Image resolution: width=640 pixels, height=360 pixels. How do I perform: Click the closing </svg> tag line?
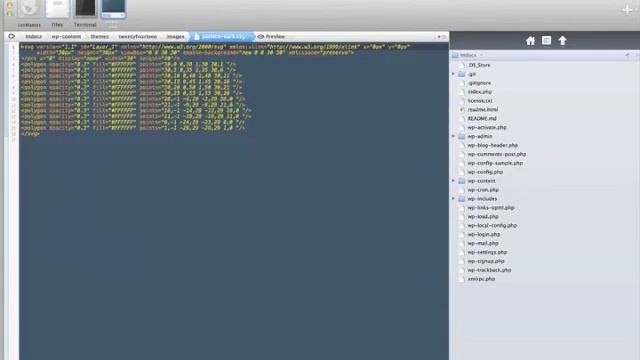click(x=30, y=133)
